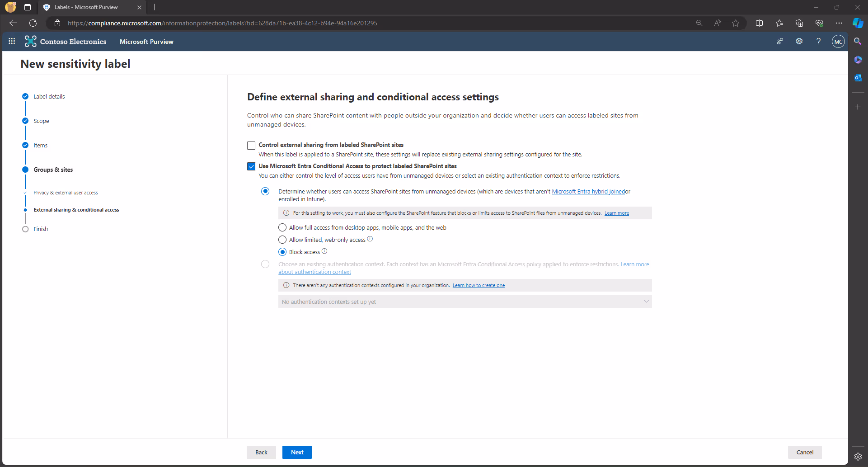Enable Control external sharing from labeled SharePoint sites

pyautogui.click(x=251, y=146)
